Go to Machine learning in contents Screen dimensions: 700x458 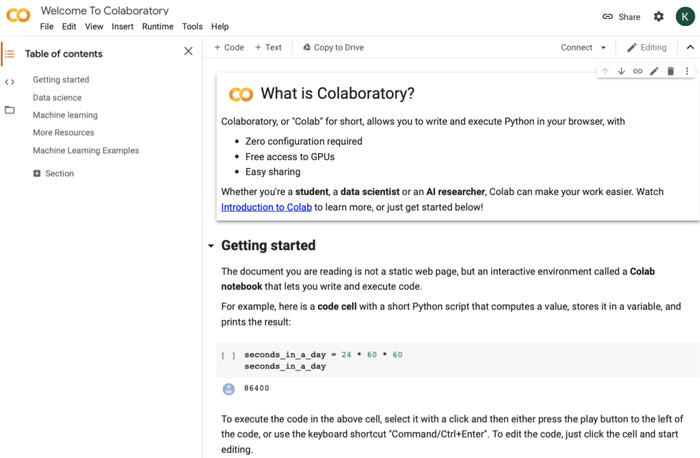click(x=65, y=115)
